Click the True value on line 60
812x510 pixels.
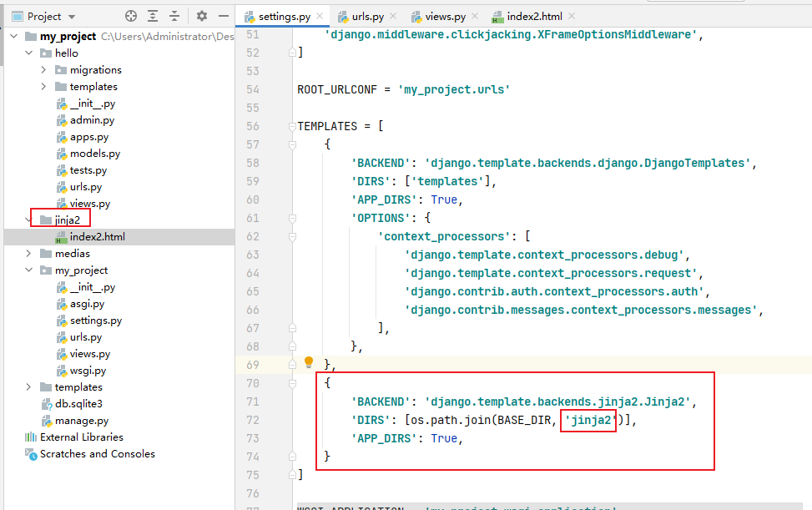click(x=444, y=199)
